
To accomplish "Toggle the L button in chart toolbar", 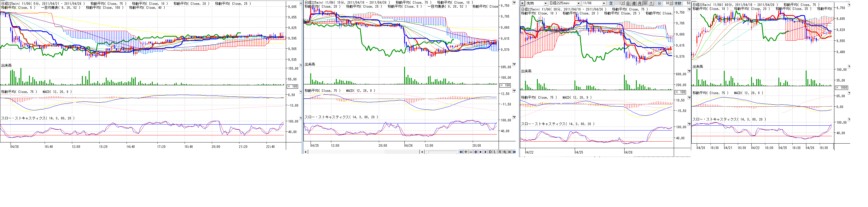I will (x=495, y=152).
